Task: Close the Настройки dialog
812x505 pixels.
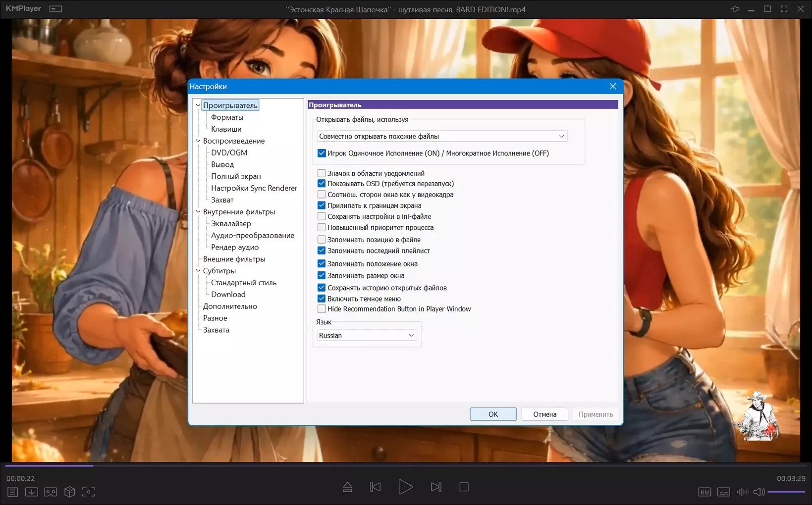Action: [613, 86]
